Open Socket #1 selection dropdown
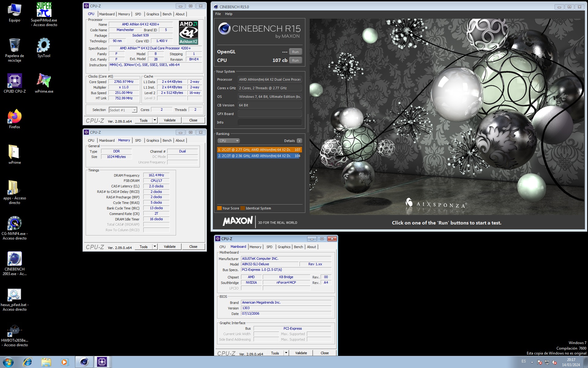The height and width of the screenshot is (368, 588). [123, 110]
